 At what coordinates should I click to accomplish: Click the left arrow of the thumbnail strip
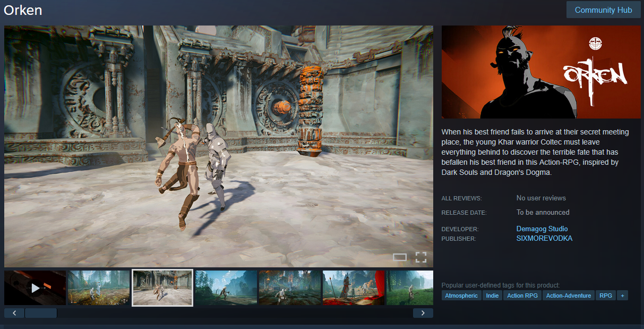(14, 313)
